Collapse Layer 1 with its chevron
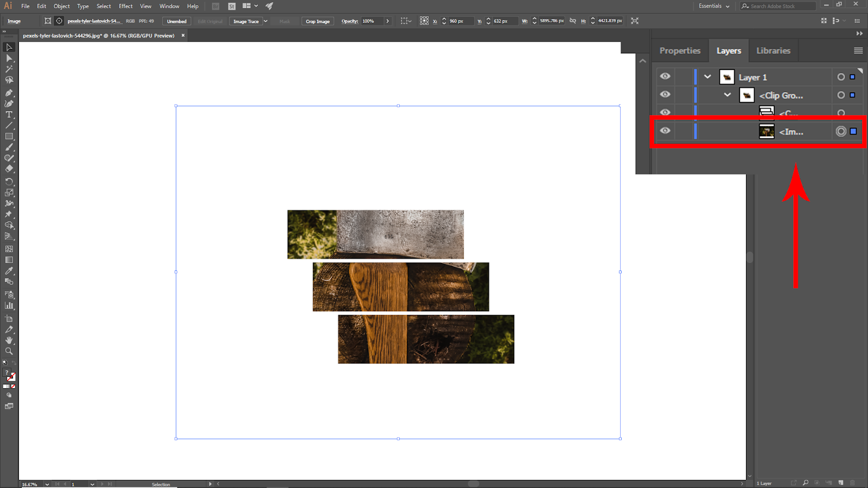Screen dimensions: 868x488 pos(707,76)
